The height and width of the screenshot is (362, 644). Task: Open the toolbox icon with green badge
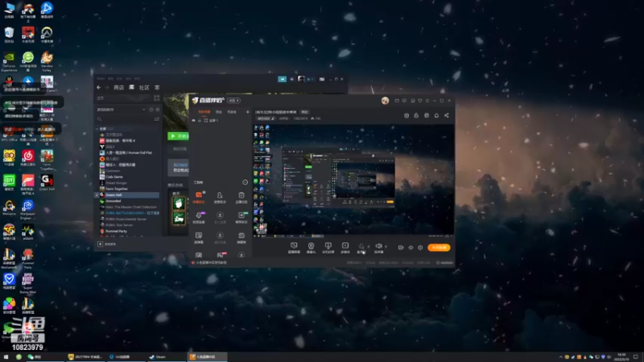pyautogui.click(x=241, y=217)
